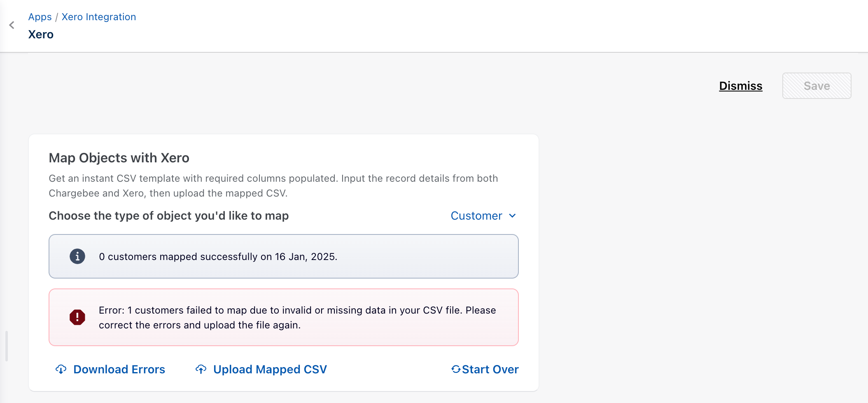868x403 pixels.
Task: Dismiss the Xero mapping page
Action: 740,86
